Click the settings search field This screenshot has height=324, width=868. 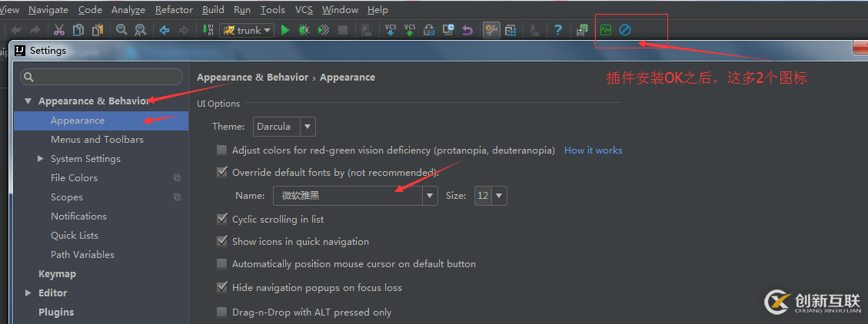tap(101, 77)
